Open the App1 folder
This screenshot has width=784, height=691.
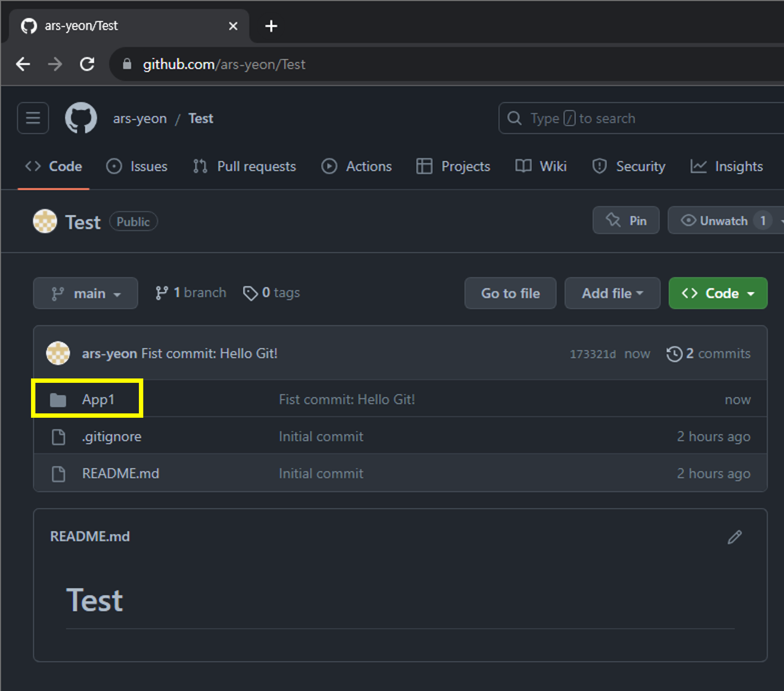pyautogui.click(x=98, y=399)
